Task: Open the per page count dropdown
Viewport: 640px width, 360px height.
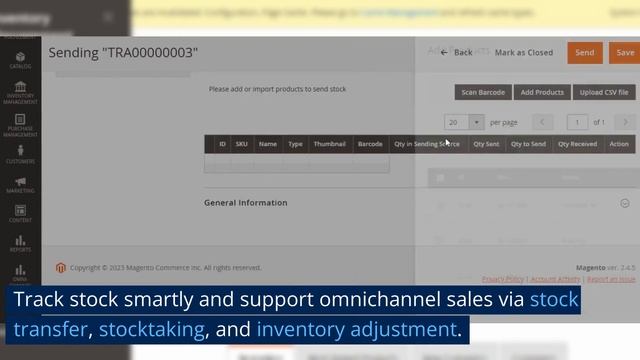Action: (476, 122)
